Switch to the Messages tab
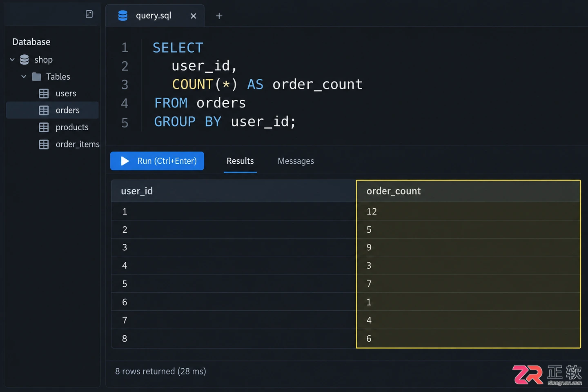The height and width of the screenshot is (392, 588). click(x=296, y=161)
